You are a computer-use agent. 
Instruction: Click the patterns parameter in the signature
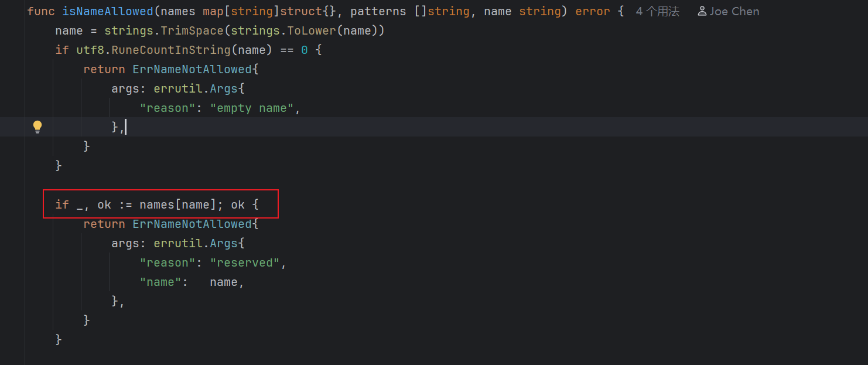[x=378, y=11]
